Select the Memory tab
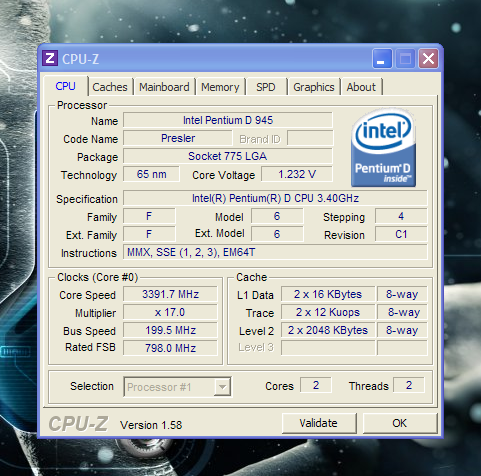481x476 pixels. pyautogui.click(x=220, y=87)
